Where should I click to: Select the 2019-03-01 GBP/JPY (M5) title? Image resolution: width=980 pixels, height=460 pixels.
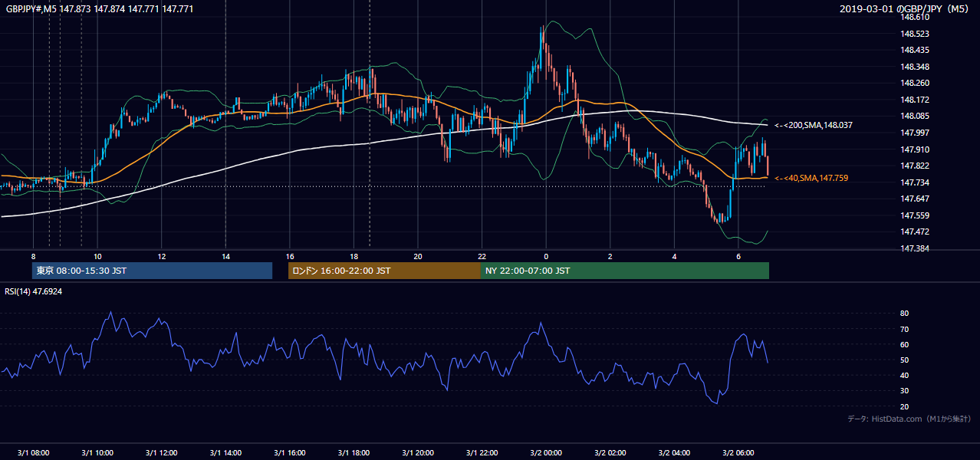point(905,8)
